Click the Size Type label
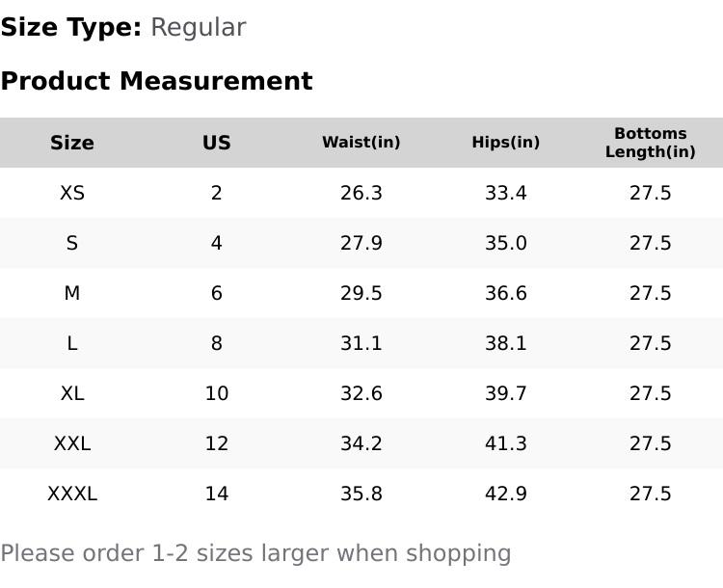Screen dimensions: 723x588 (70, 27)
